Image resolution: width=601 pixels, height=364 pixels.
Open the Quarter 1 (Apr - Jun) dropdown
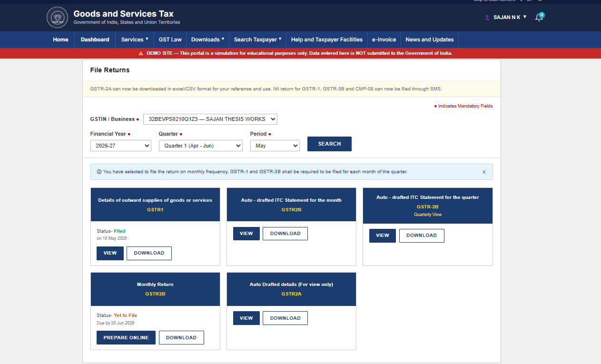pyautogui.click(x=201, y=146)
